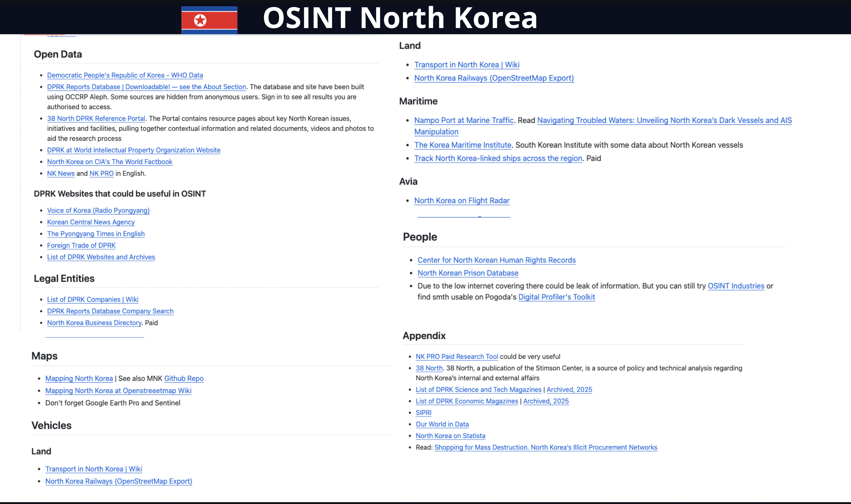Open DPRK Reports Database Downloadable link
The width and height of the screenshot is (851, 504).
pos(146,87)
